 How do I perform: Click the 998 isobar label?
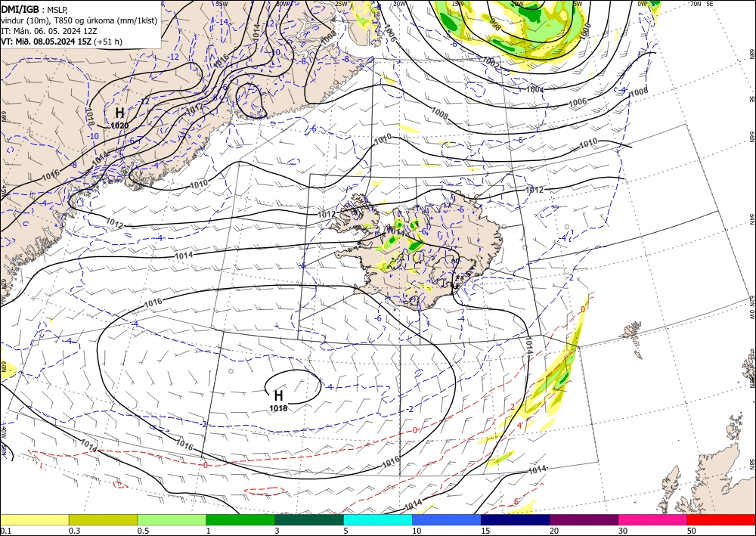click(x=494, y=25)
